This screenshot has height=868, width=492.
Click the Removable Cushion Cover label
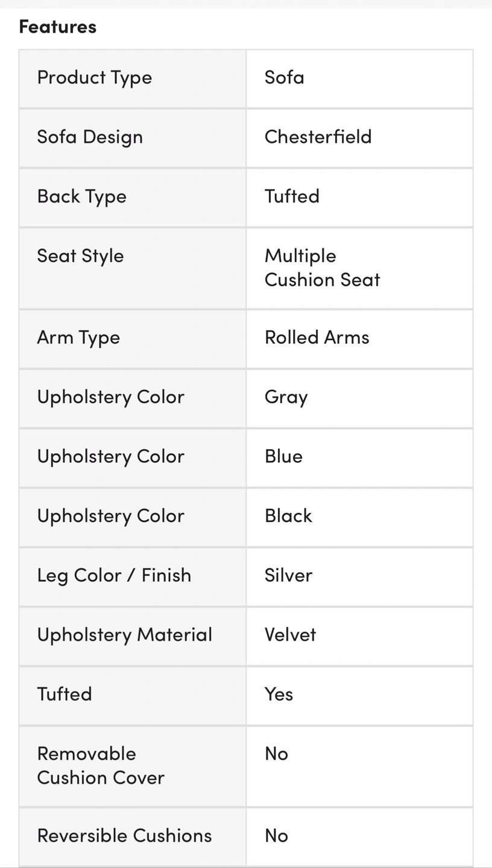(101, 766)
